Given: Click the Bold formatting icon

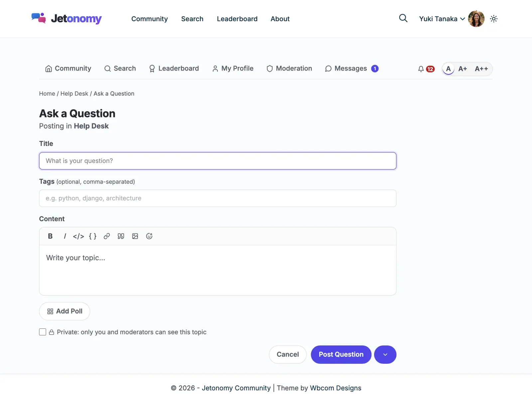Looking at the screenshot, I should (x=50, y=236).
